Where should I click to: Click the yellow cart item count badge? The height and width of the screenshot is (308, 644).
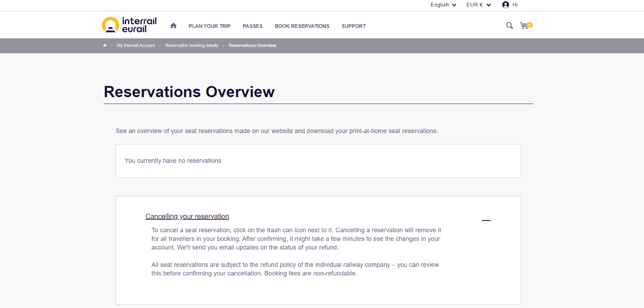click(x=530, y=25)
